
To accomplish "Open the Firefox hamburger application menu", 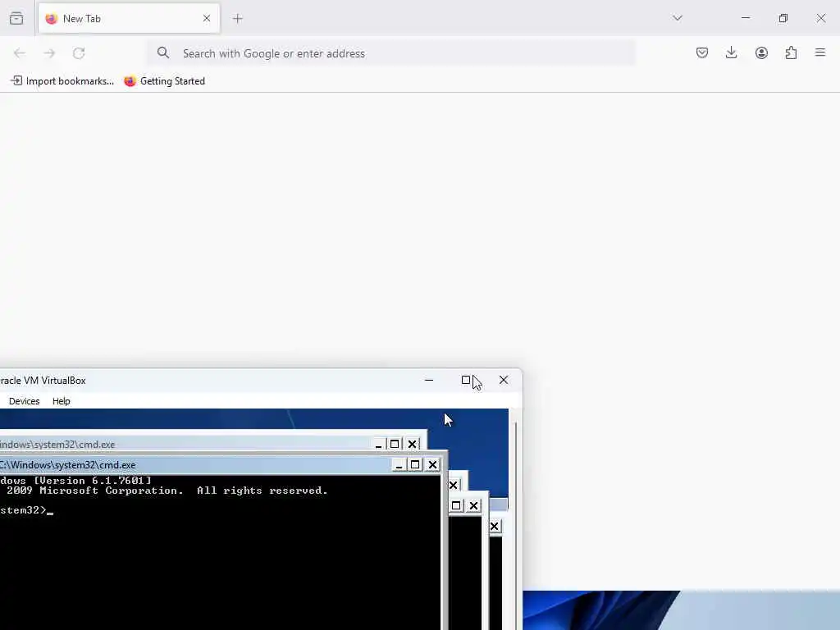I will pos(820,52).
